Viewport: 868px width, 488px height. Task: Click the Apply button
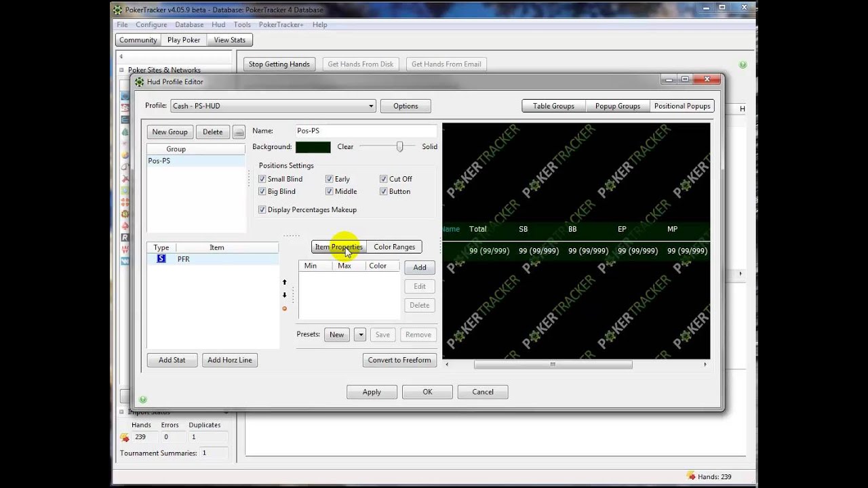pyautogui.click(x=372, y=392)
